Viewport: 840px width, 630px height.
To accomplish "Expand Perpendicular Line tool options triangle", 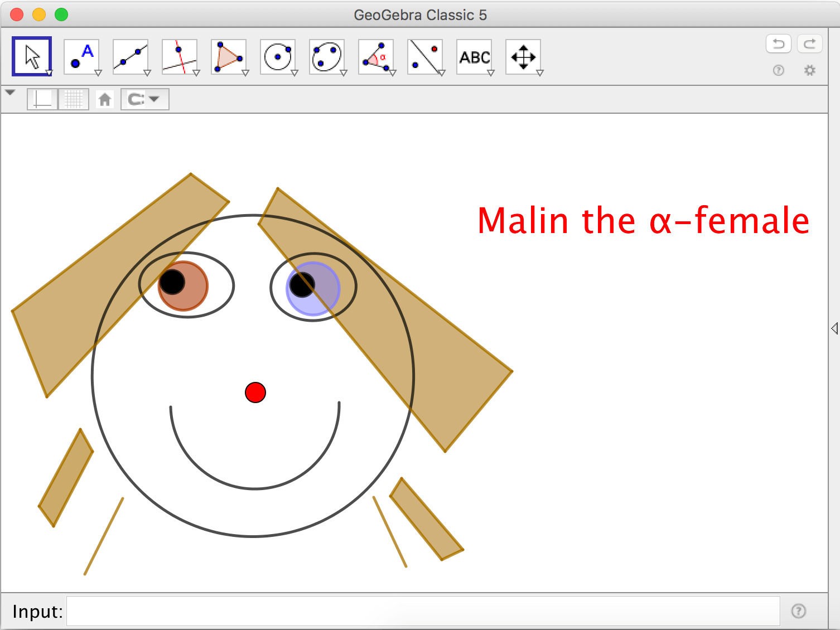I will click(x=196, y=73).
